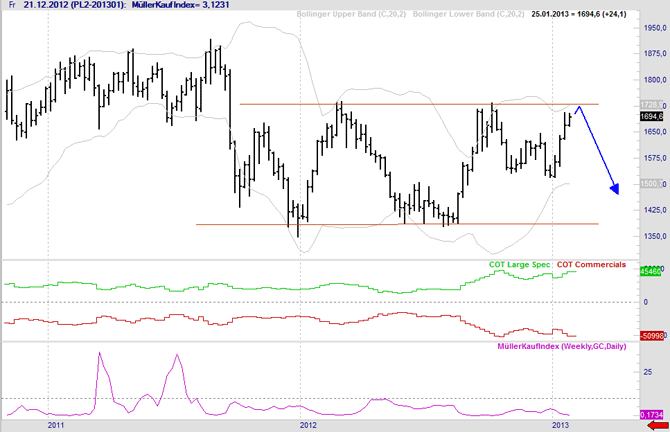Click the 1425,0 price axis label
Screen dimensions: 670x432
click(655, 210)
